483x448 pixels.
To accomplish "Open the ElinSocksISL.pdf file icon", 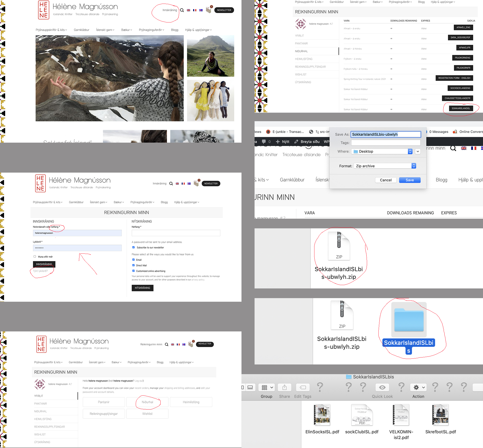I will pos(322,415).
